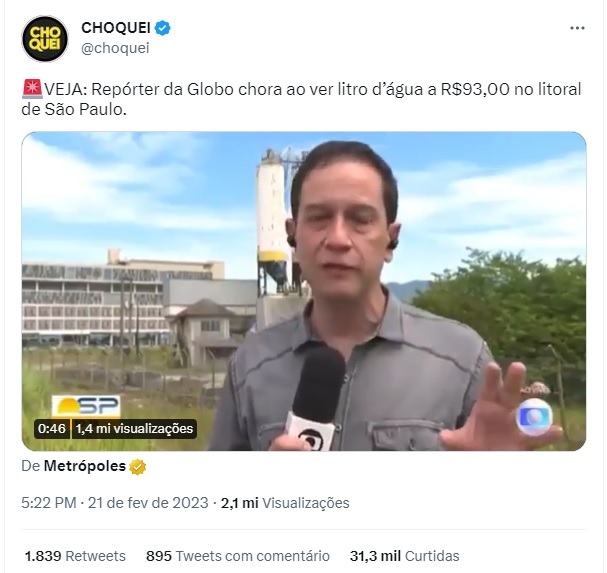Open the @choquei handle link
Viewport: 607px width, 573px height.
(115, 48)
